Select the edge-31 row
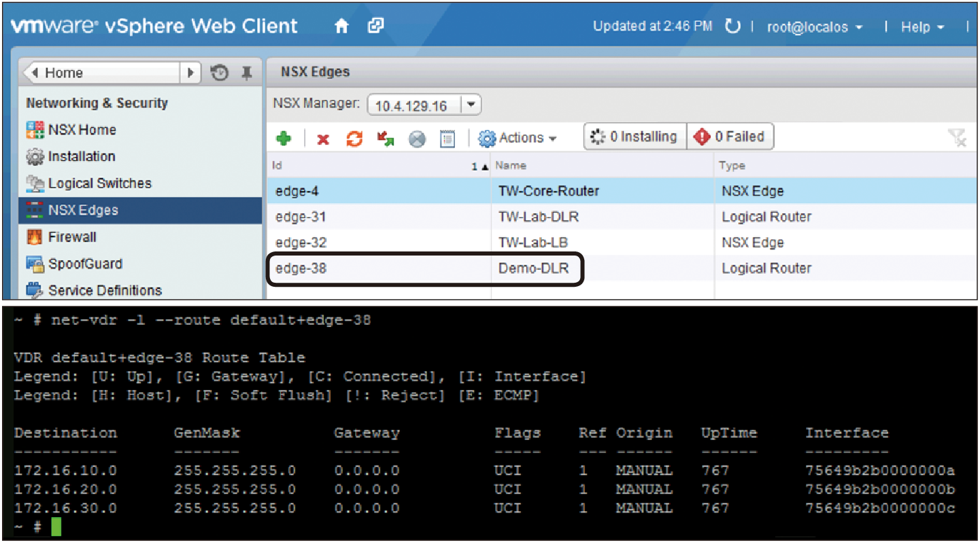This screenshot has width=980, height=543. 622,217
